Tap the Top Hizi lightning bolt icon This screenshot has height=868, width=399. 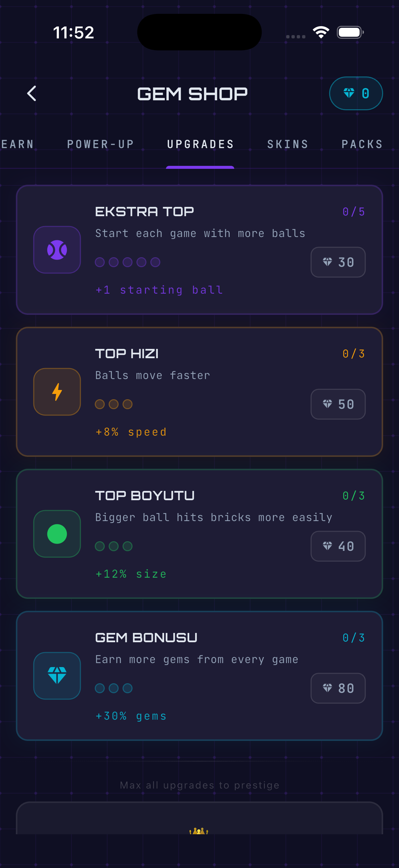[x=57, y=392]
